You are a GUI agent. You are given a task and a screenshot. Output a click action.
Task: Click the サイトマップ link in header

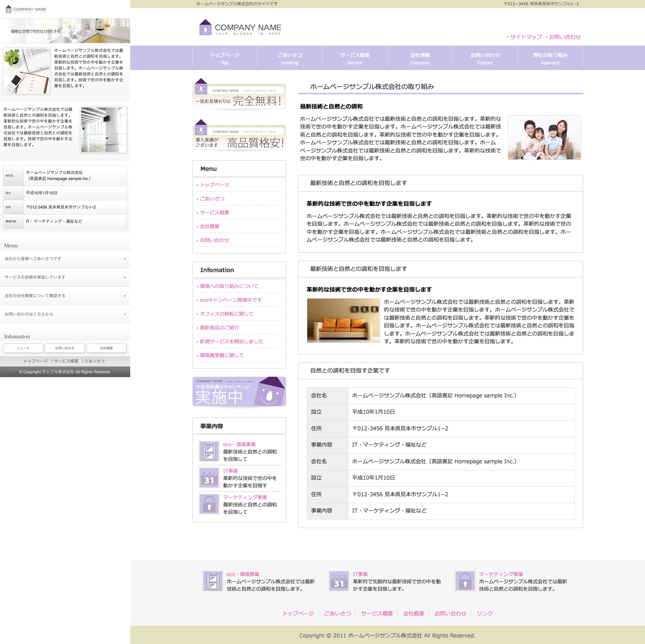(526, 37)
